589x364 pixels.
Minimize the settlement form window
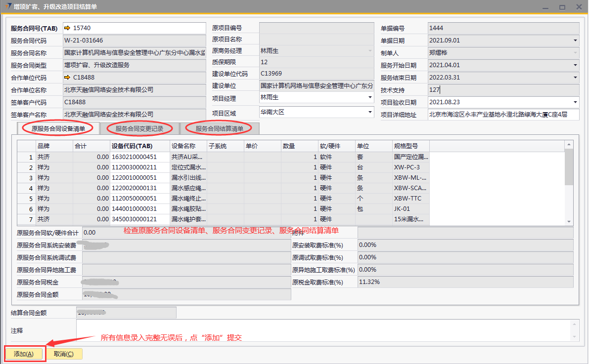pyautogui.click(x=545, y=7)
